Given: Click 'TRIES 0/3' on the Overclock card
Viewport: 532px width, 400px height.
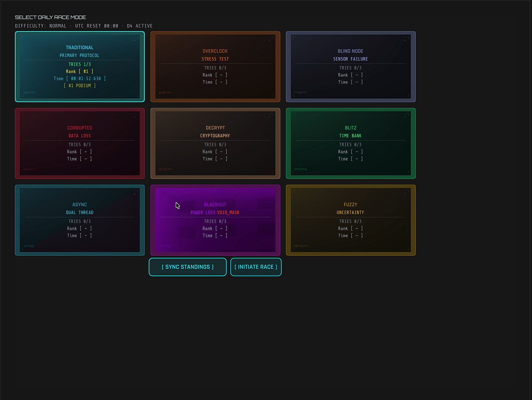Looking at the screenshot, I should tap(215, 68).
